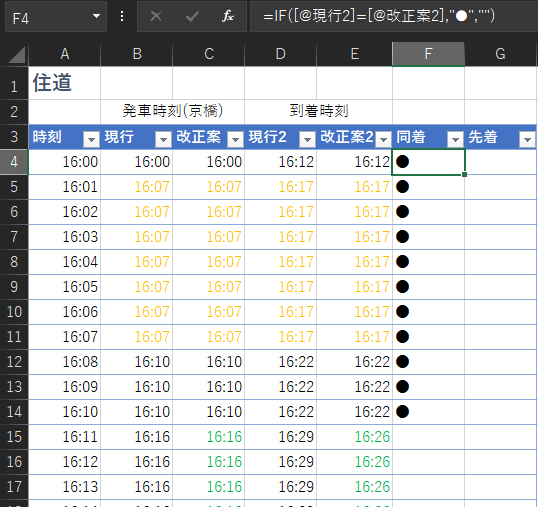This screenshot has height=507, width=538.
Task: Select row 4 header
Action: point(14,162)
